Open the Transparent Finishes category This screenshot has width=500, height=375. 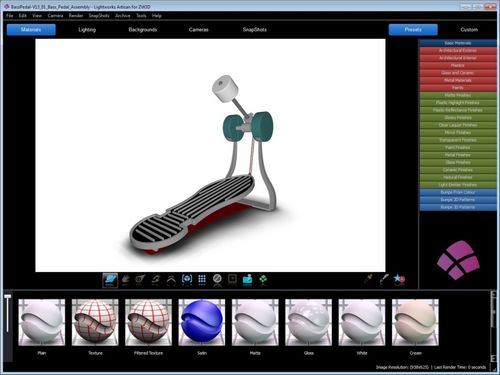pos(458,140)
